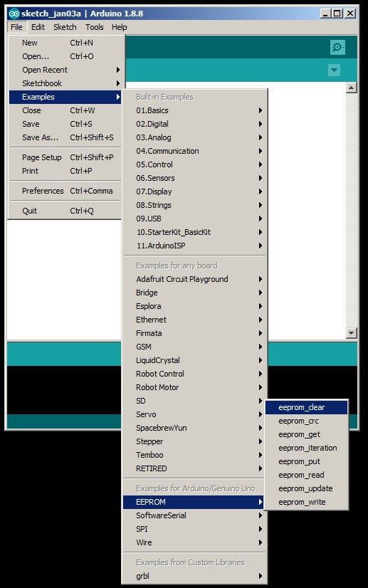Expand the Open Recent submenu

[x=65, y=70]
